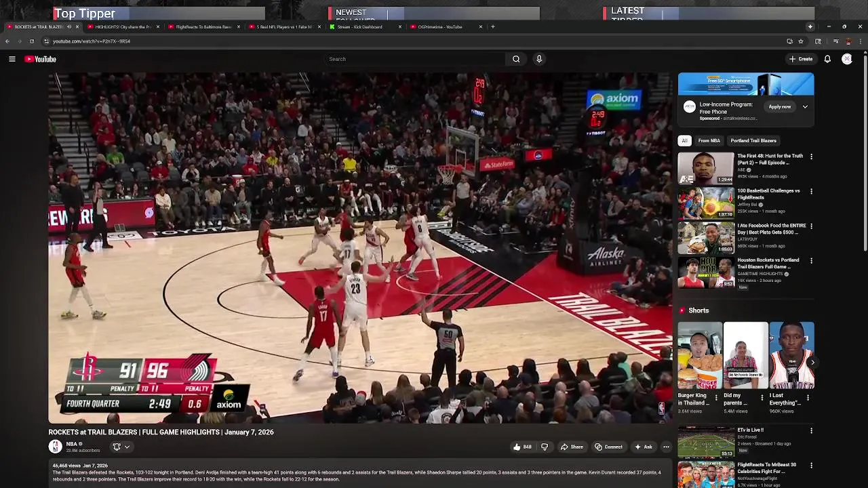Switch to the OGPrimetime - YouTube tab
This screenshot has height=488, width=868.
click(x=445, y=27)
